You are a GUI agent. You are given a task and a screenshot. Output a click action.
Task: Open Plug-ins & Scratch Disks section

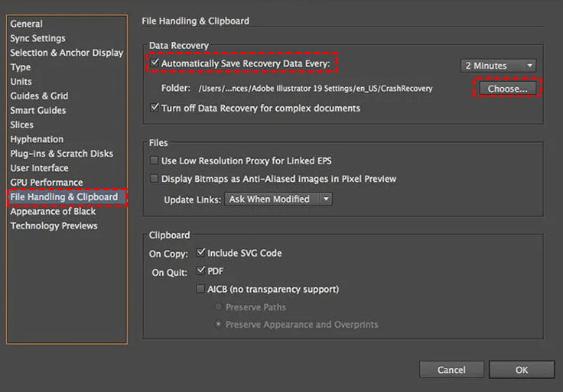pos(61,154)
